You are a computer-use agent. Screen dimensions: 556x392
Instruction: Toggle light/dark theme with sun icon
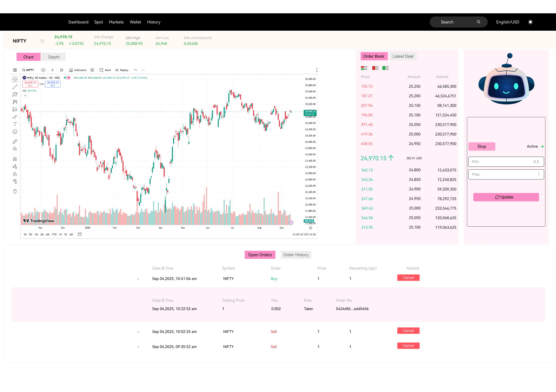point(531,22)
